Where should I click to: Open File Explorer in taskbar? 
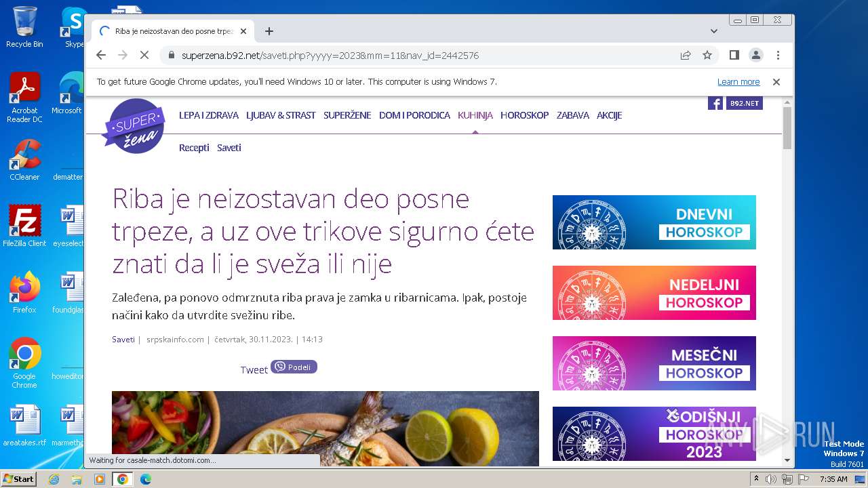[x=77, y=479]
